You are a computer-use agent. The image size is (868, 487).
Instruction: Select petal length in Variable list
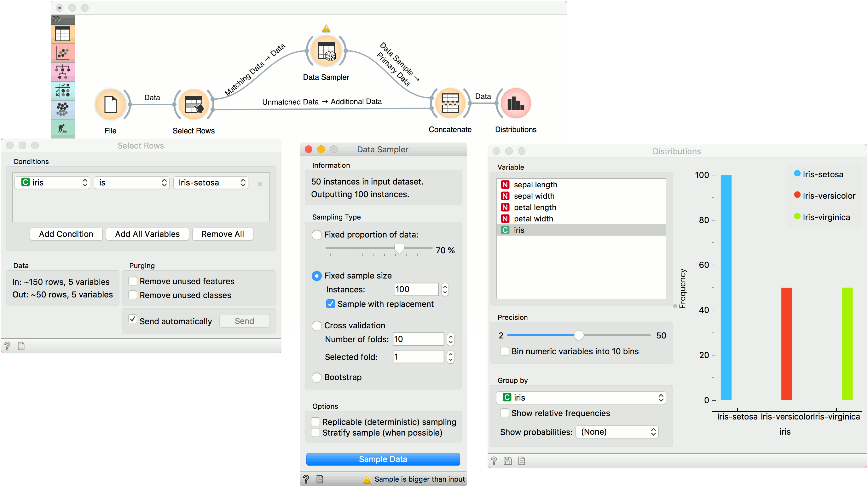point(535,208)
